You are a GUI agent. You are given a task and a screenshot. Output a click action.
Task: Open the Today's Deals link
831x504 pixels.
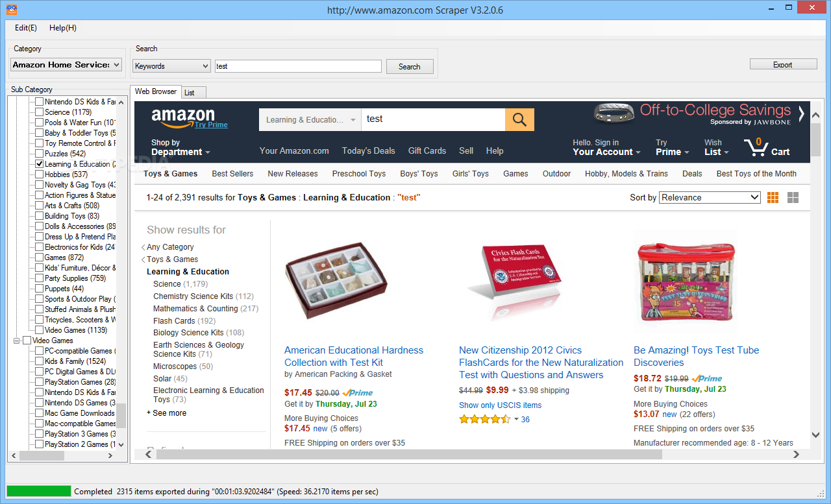coord(368,150)
